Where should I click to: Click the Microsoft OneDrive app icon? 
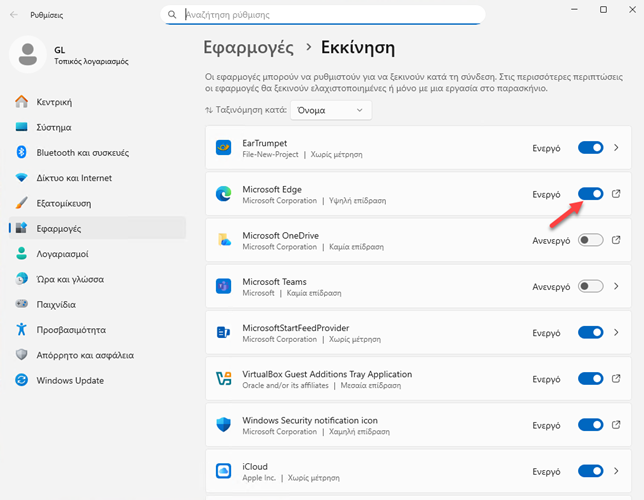[223, 240]
